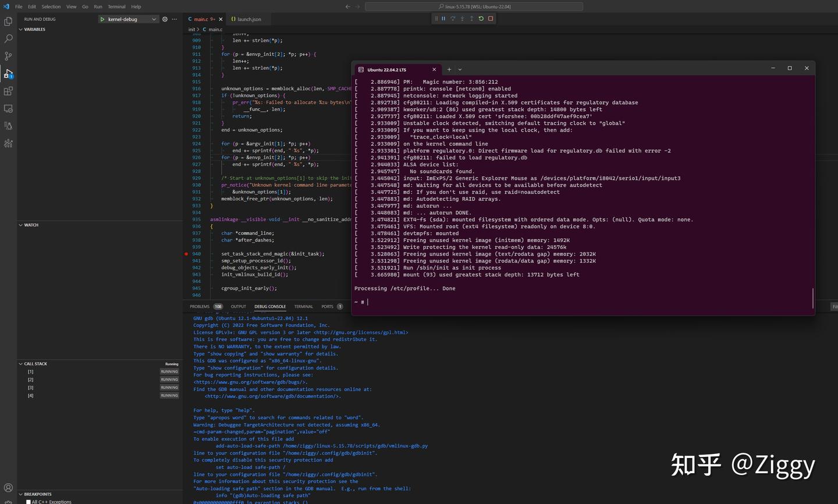
Task: Open Search in the activity bar
Action: coord(8,38)
